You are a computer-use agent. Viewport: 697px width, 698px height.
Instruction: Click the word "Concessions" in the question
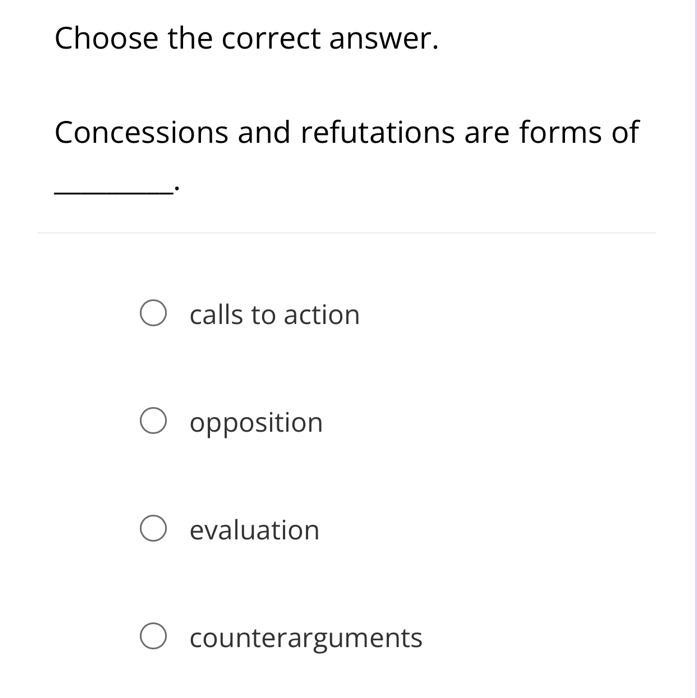[141, 133]
